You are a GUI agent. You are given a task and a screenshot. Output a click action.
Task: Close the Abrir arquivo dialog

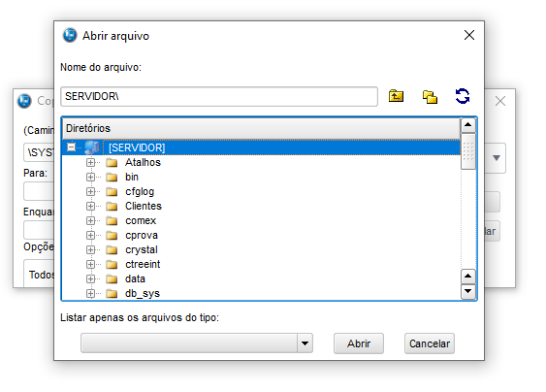click(469, 35)
